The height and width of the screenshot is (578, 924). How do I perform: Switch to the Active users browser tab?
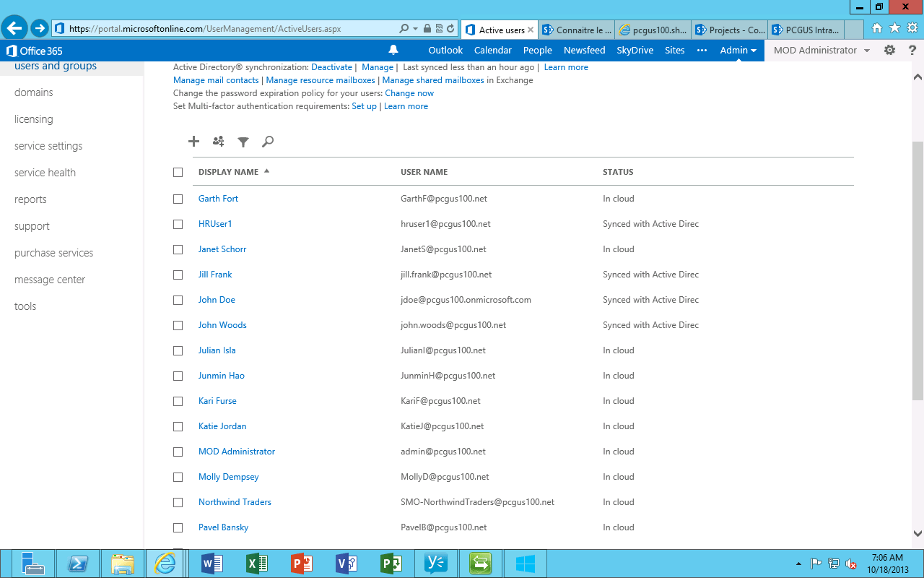pos(499,30)
